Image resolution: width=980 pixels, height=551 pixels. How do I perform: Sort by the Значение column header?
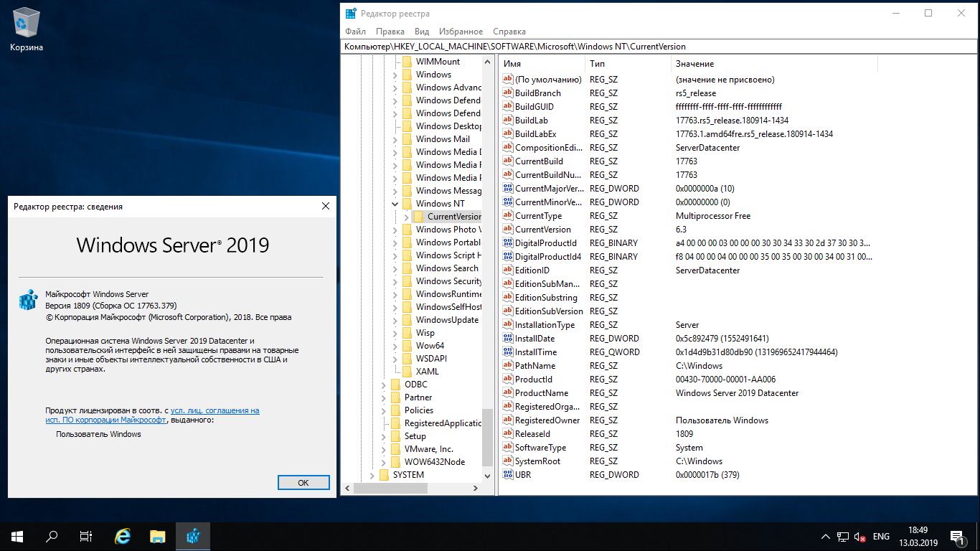pyautogui.click(x=774, y=64)
